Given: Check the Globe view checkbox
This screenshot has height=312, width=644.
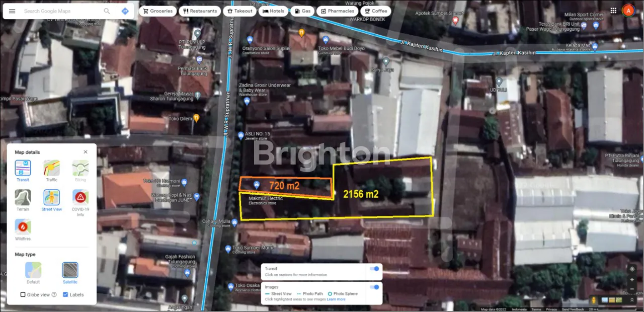Looking at the screenshot, I should point(23,295).
